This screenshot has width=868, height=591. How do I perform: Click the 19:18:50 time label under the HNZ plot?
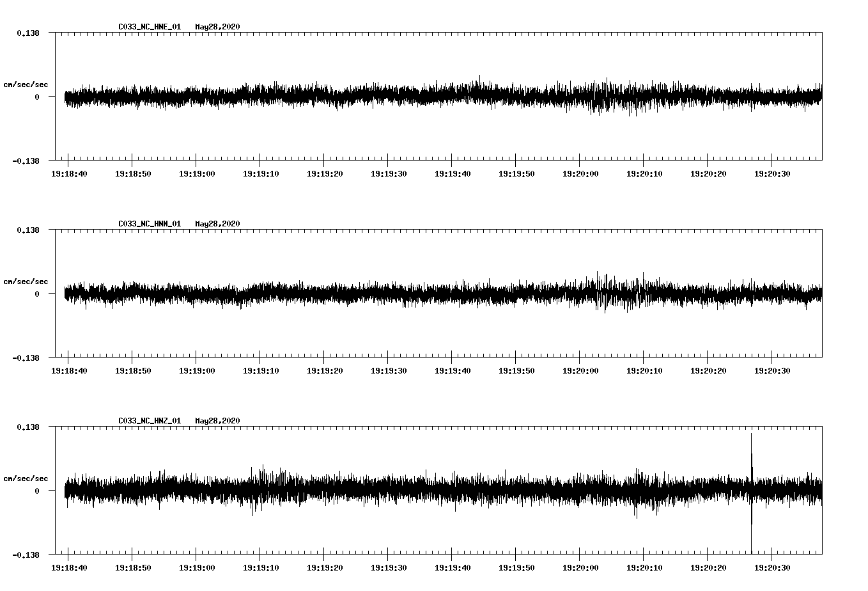(x=133, y=567)
